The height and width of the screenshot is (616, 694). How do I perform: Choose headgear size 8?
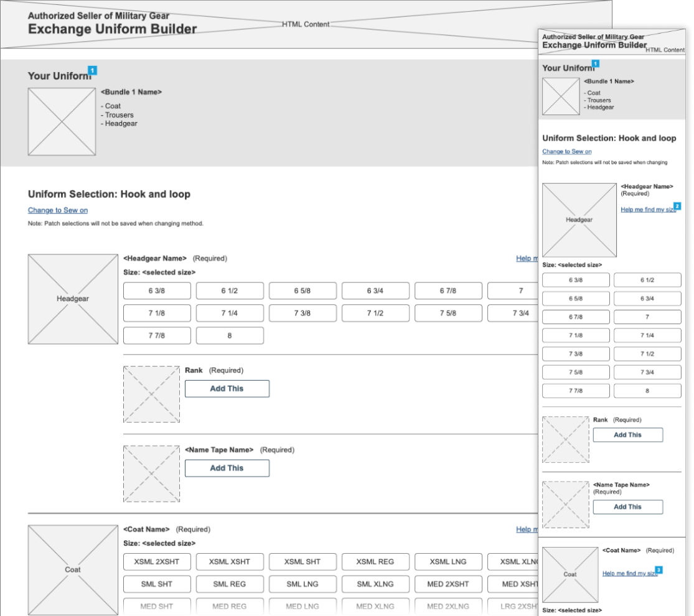click(229, 335)
